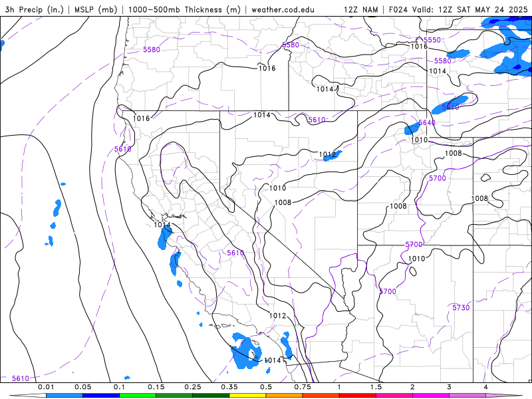
Task: Select the medium green 0.15–0.25 legend swatch
Action: coord(174,396)
